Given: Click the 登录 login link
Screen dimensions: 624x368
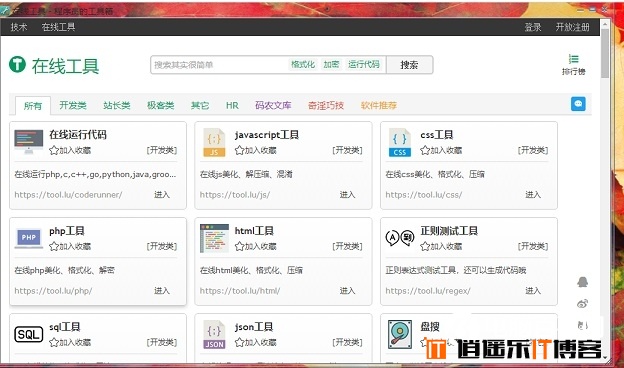Looking at the screenshot, I should coord(533,27).
